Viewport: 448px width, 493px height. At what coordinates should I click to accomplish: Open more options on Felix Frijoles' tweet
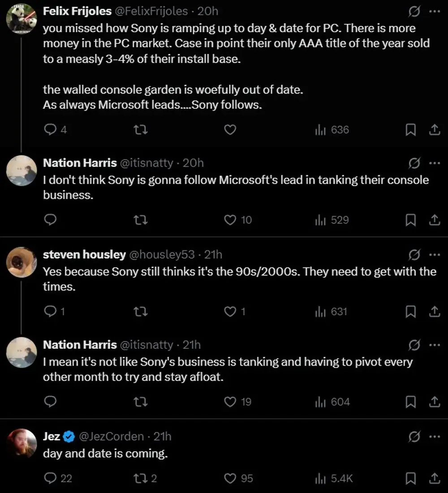tap(435, 12)
